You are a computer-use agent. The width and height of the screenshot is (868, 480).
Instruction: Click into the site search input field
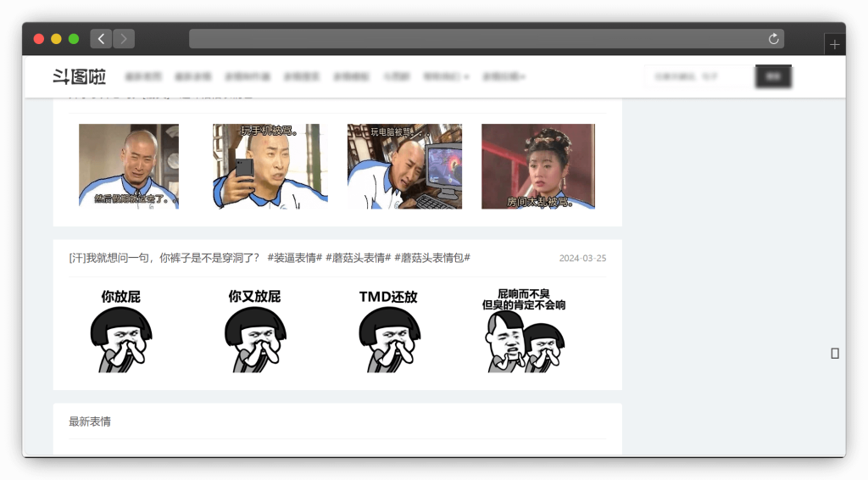pos(699,76)
